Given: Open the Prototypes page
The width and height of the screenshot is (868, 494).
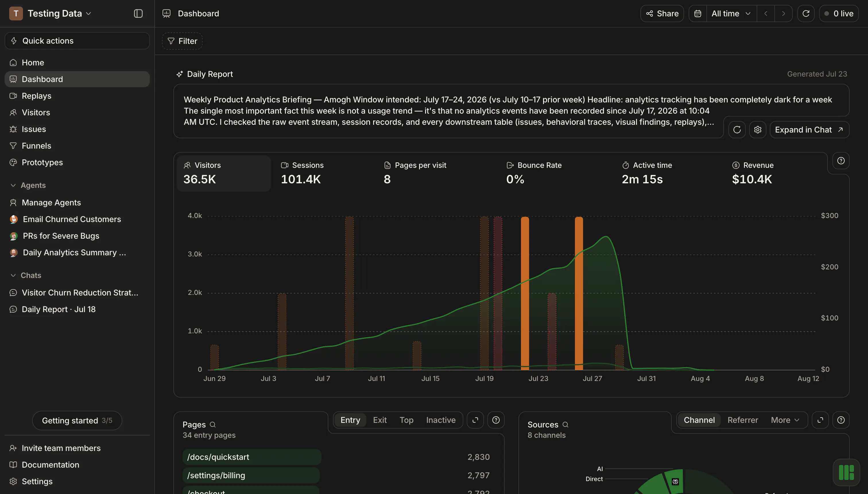Looking at the screenshot, I should pos(77,162).
